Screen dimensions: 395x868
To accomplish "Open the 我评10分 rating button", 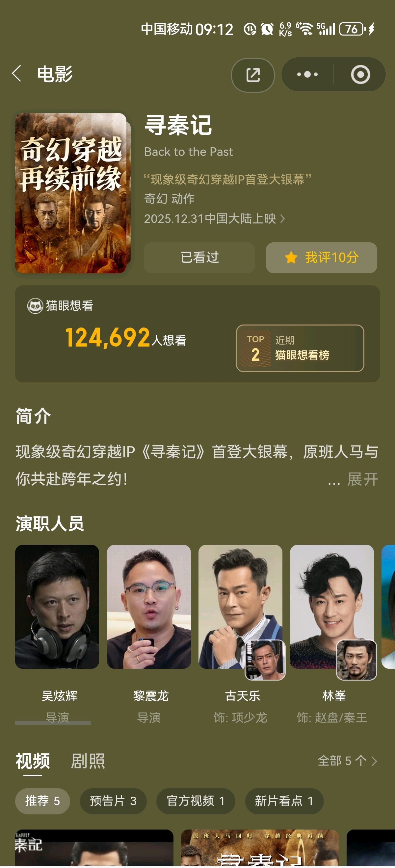I will [322, 258].
